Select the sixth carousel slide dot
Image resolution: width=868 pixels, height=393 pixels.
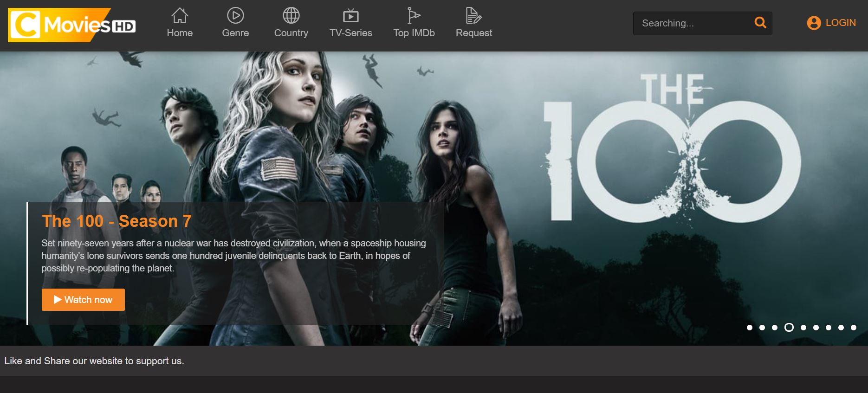(816, 328)
